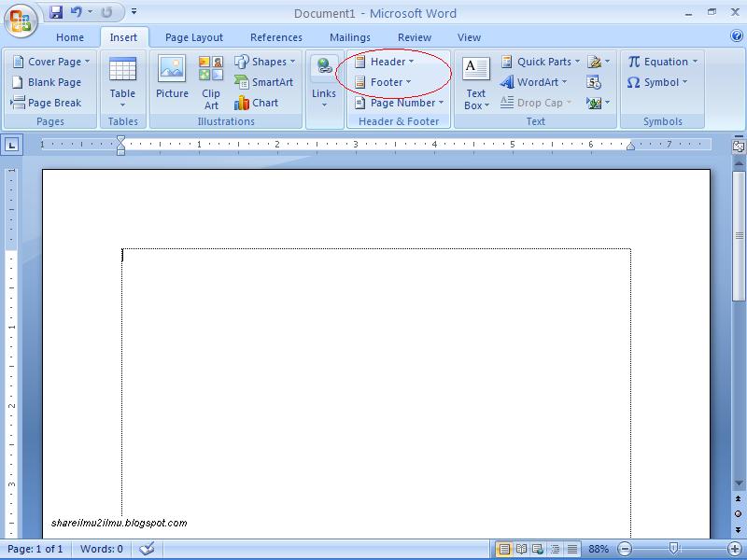The width and height of the screenshot is (747, 560).
Task: Insert an embedded Object
Action: tap(599, 103)
